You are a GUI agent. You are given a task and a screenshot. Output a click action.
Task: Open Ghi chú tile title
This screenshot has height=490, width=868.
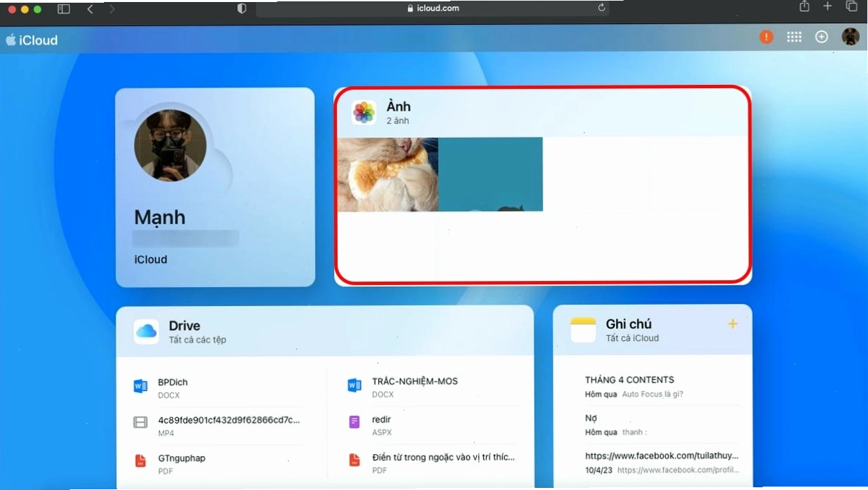(x=629, y=324)
